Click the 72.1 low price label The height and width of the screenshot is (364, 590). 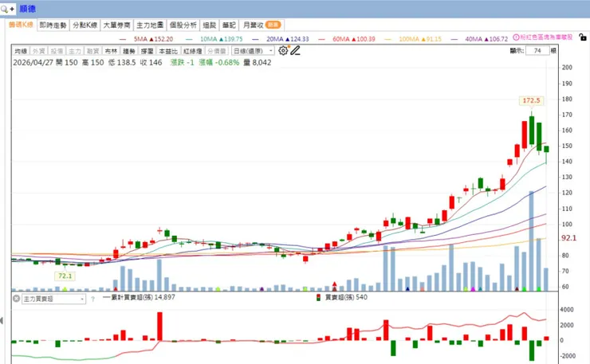click(x=65, y=276)
